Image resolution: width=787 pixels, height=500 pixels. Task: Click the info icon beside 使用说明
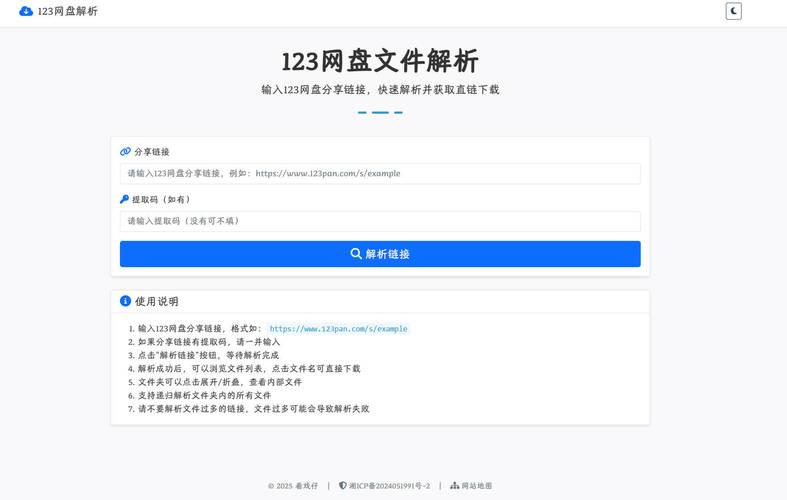[125, 301]
